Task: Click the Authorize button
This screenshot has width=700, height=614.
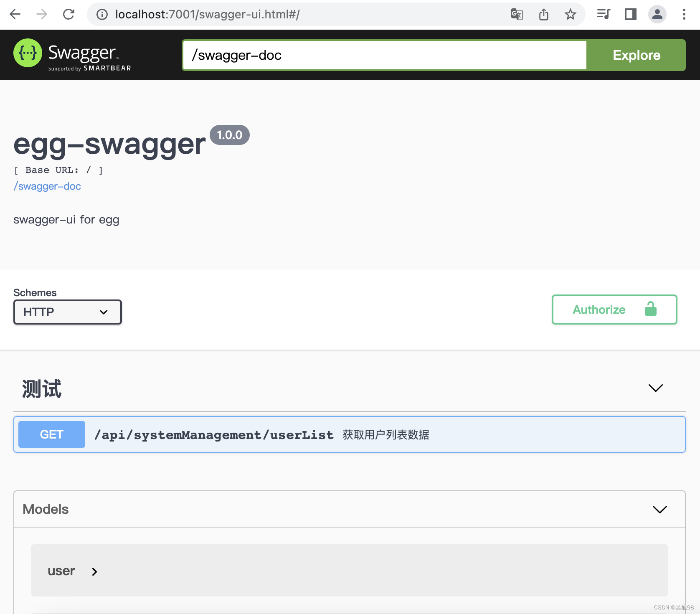Action: [614, 310]
